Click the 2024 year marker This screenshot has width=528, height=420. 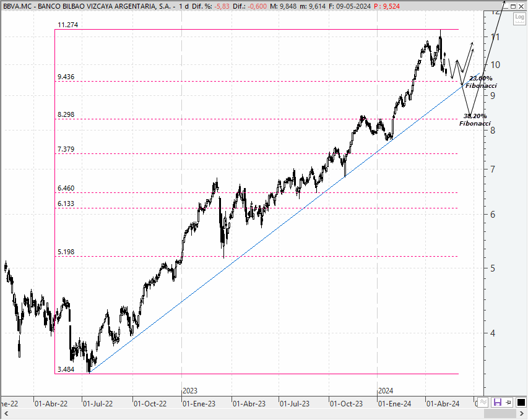click(386, 391)
